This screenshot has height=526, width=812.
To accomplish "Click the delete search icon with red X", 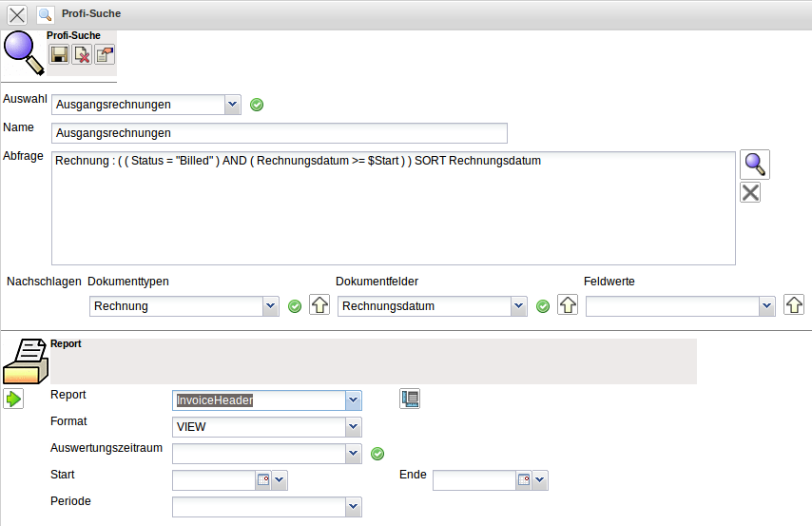I will pyautogui.click(x=82, y=55).
